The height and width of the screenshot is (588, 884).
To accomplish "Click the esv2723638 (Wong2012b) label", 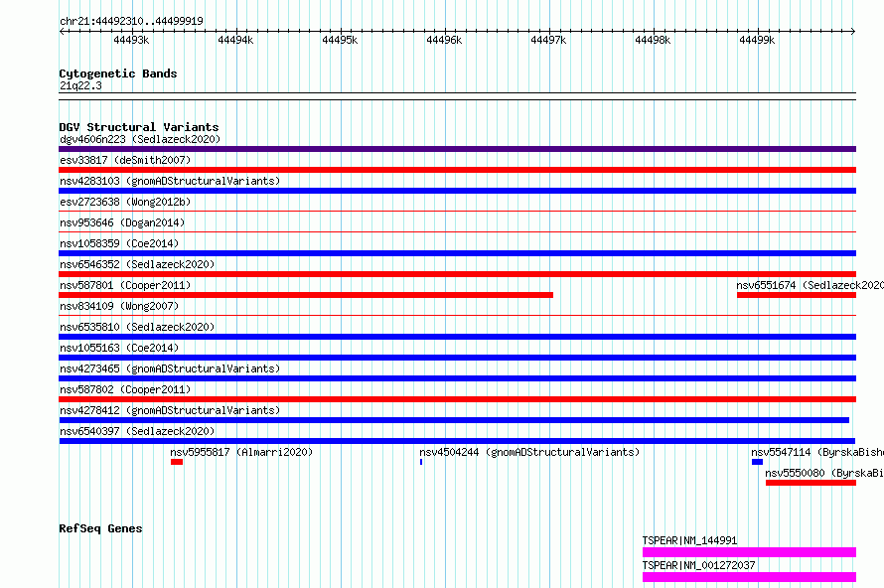I will (x=125, y=202).
